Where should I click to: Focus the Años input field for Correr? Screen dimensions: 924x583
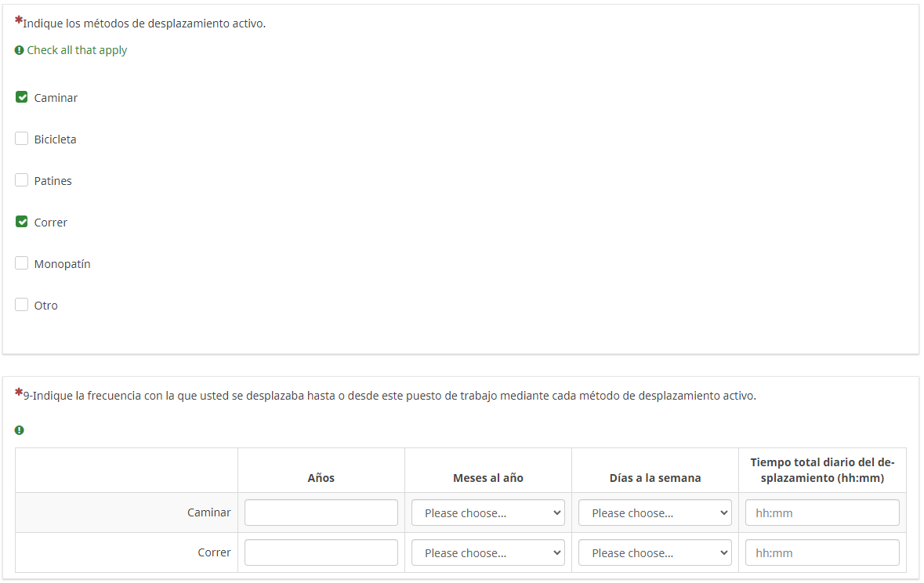click(x=321, y=553)
